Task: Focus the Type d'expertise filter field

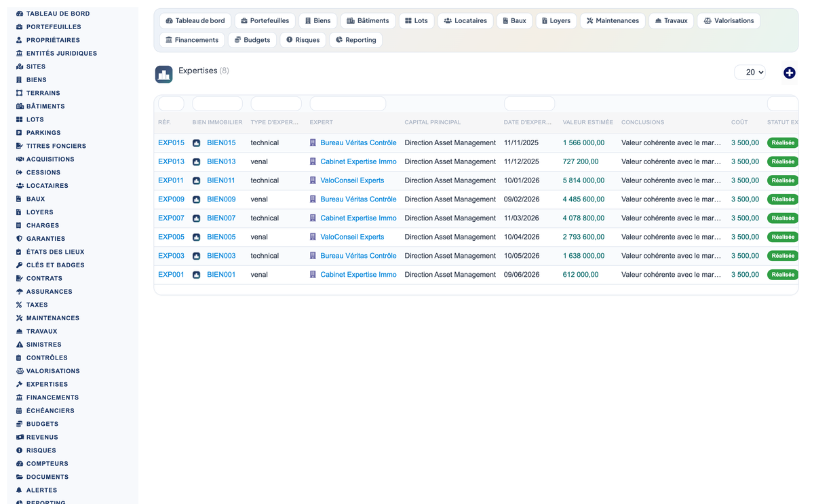Action: point(276,104)
